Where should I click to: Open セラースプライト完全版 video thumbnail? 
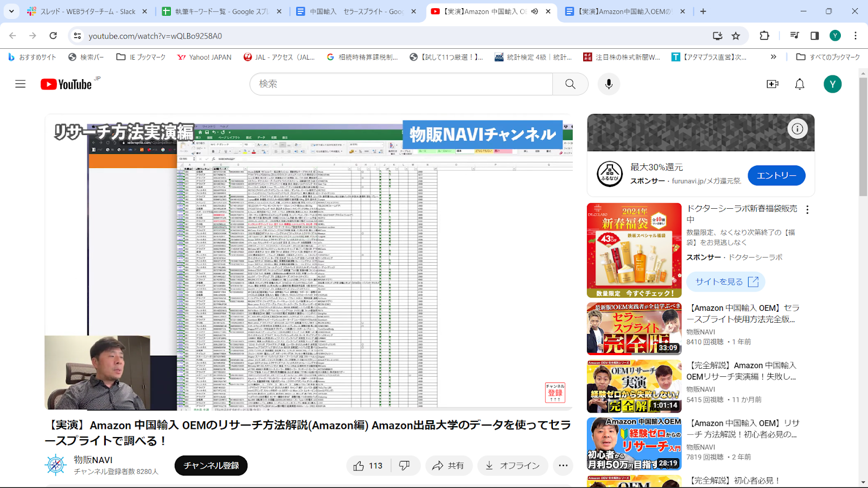(x=634, y=329)
